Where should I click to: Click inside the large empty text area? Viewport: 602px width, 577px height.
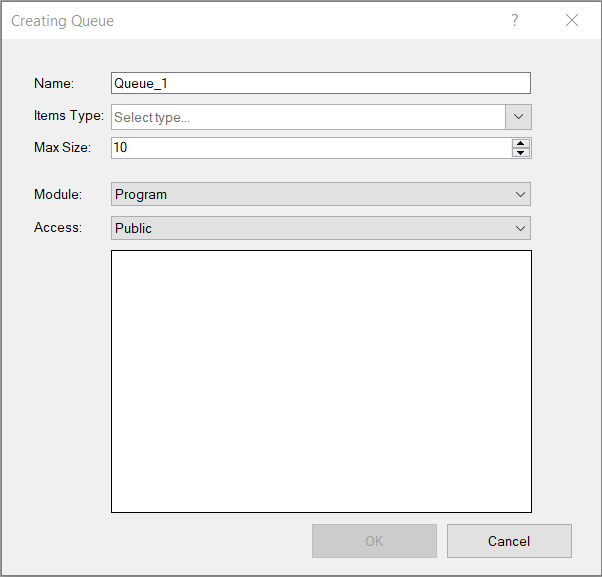[x=320, y=381]
